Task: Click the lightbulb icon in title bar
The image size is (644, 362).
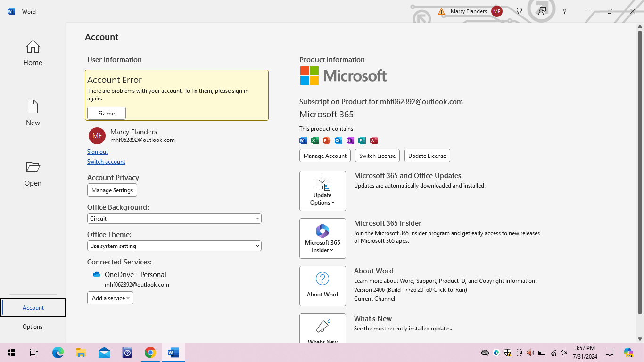Action: click(x=519, y=11)
